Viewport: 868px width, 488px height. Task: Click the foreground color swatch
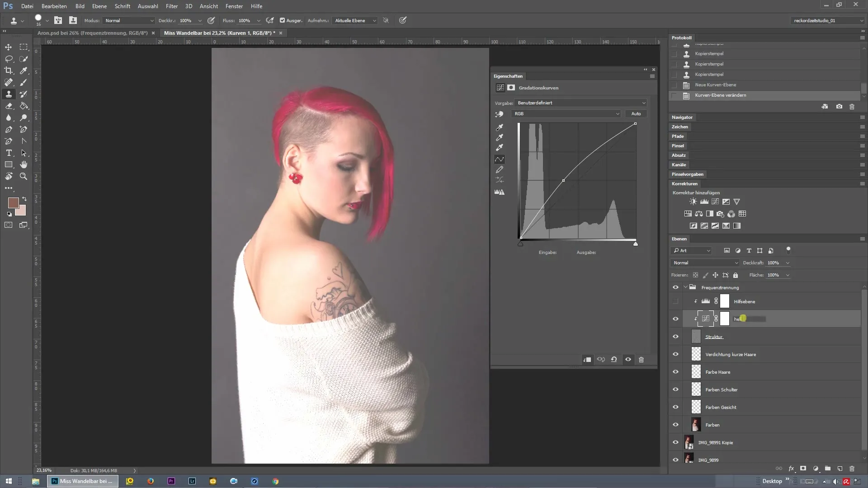click(x=13, y=202)
